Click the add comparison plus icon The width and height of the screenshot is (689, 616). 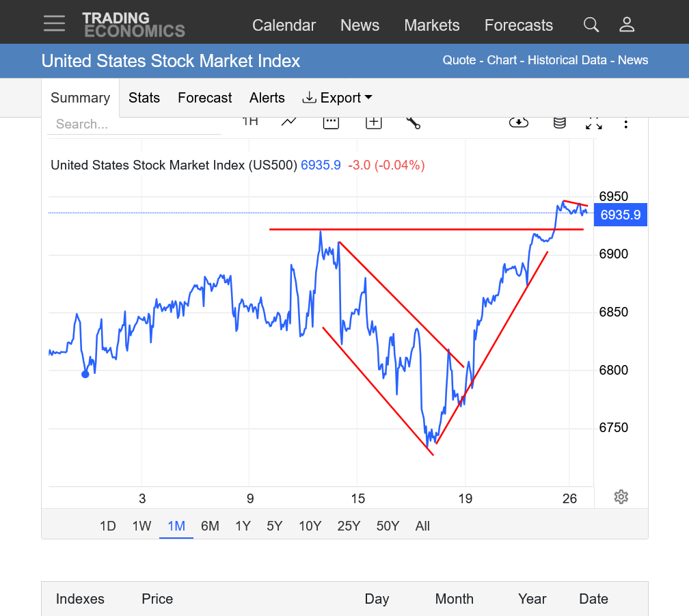click(373, 122)
